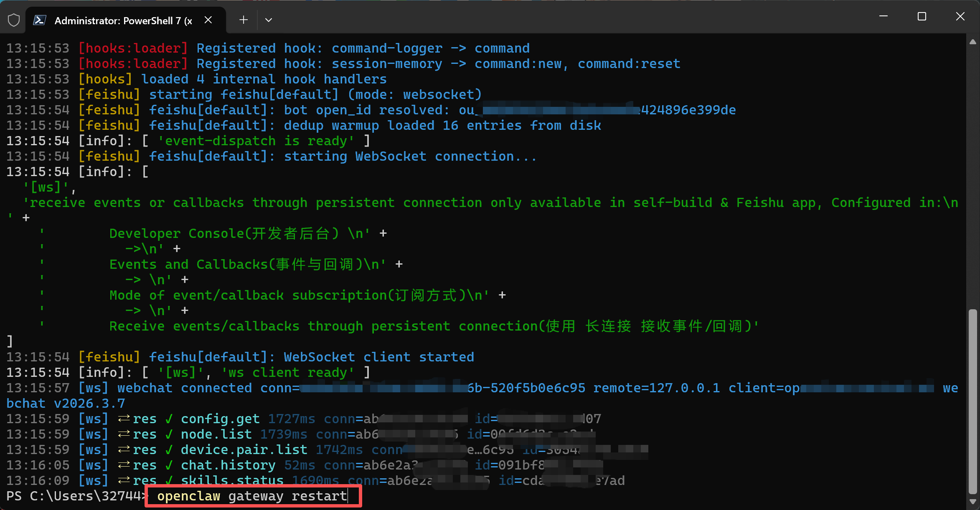Screen dimensions: 980x510
Task: Click the 'ws client ready' log text
Action: (287, 372)
